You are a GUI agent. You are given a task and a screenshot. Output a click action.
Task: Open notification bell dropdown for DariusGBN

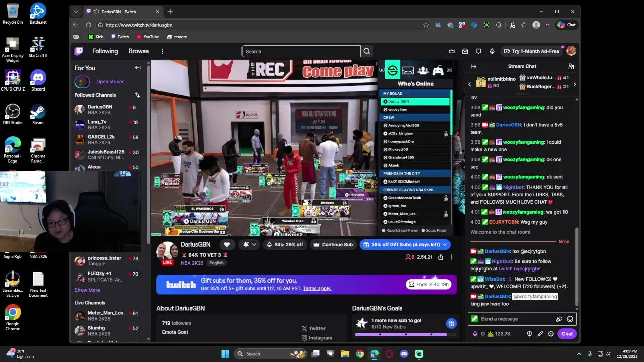(250, 245)
